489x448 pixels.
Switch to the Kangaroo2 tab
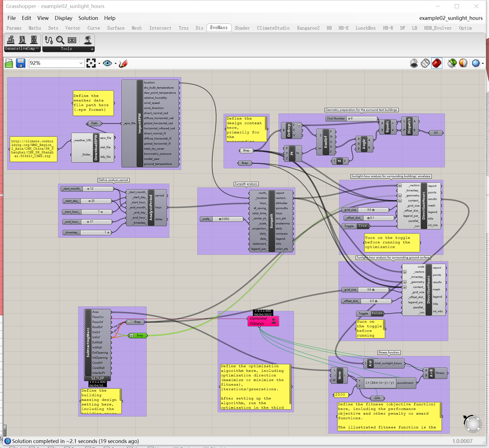(308, 28)
